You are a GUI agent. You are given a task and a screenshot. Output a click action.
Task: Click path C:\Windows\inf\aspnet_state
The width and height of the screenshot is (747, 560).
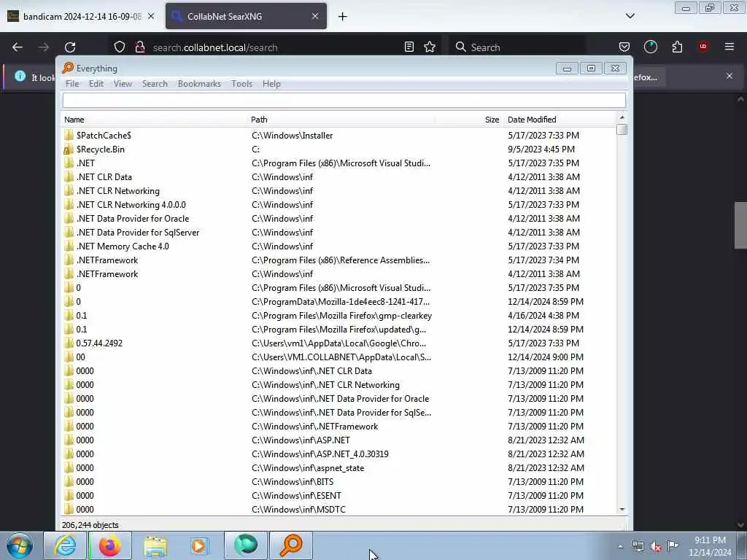(x=308, y=468)
